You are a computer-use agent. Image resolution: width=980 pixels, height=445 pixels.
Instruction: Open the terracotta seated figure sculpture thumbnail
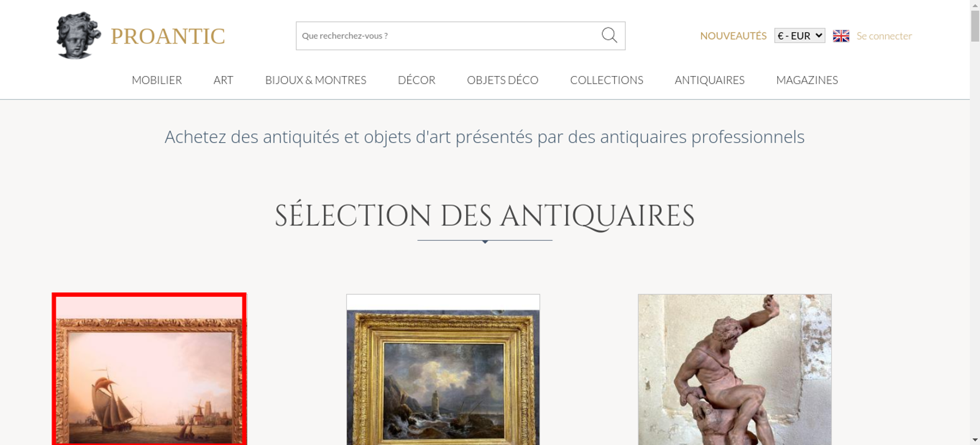click(x=735, y=370)
